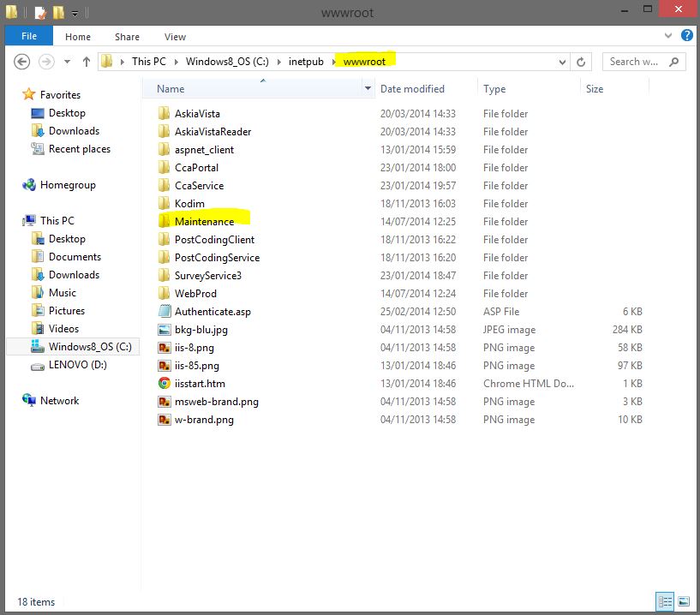Select the Authenticate.asp file icon
The height and width of the screenshot is (615, 700).
click(165, 312)
